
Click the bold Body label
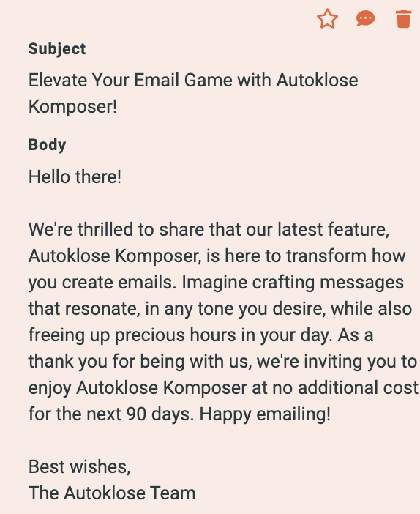coord(47,145)
